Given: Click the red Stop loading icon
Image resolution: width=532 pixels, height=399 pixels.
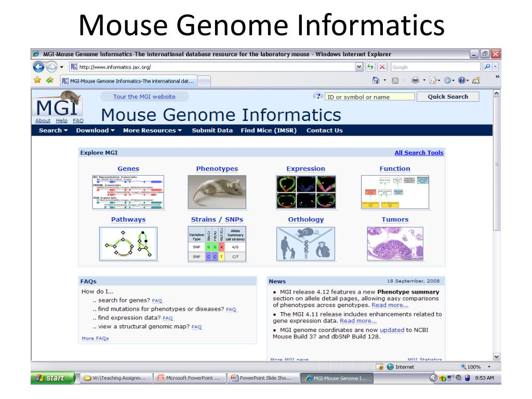Looking at the screenshot, I should tap(382, 67).
